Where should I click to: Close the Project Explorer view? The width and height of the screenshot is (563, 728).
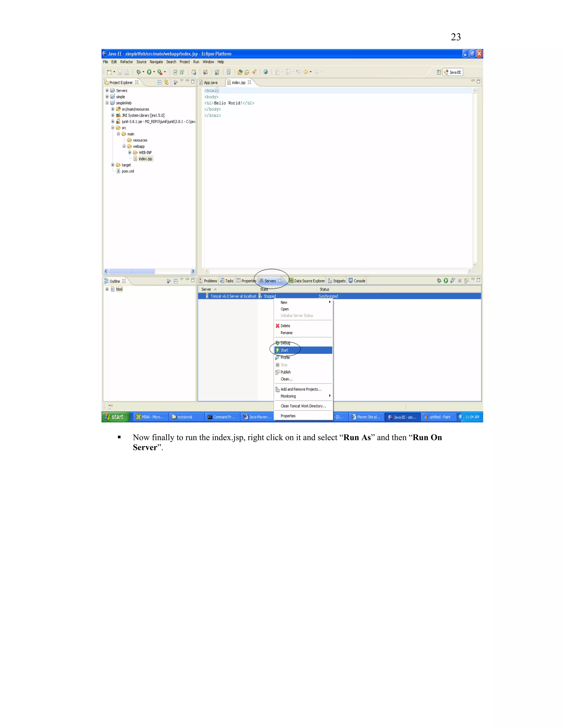point(137,82)
